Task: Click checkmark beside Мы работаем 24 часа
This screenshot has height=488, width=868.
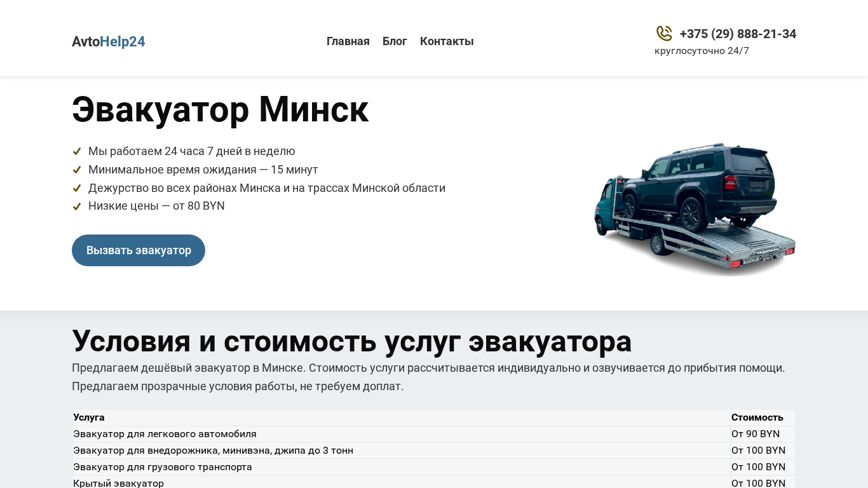Action: (x=77, y=151)
